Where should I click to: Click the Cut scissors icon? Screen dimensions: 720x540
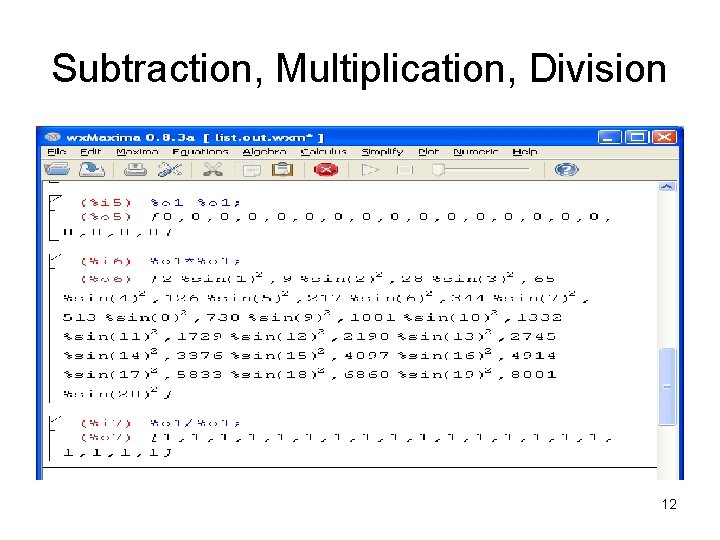(x=213, y=170)
